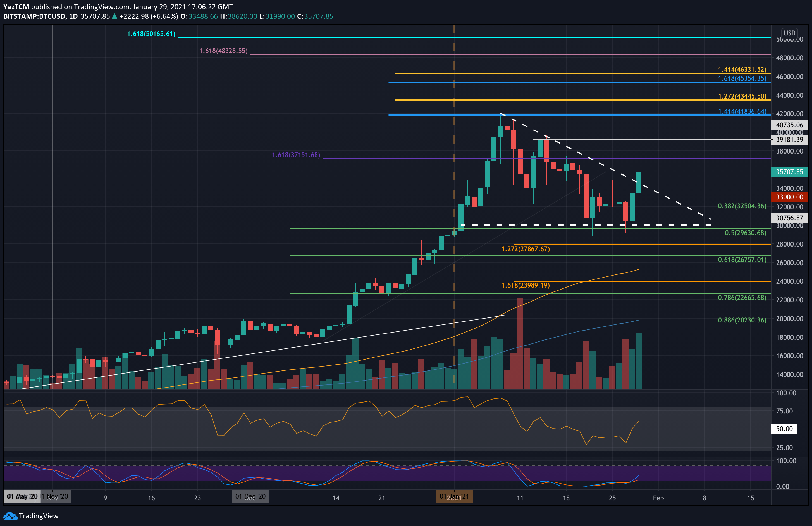The width and height of the screenshot is (812, 526).
Task: Click the USD currency label on the price axis
Action: tap(789, 33)
